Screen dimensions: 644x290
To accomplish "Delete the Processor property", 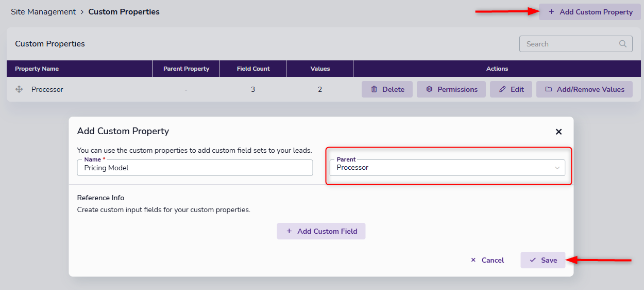I will click(387, 89).
